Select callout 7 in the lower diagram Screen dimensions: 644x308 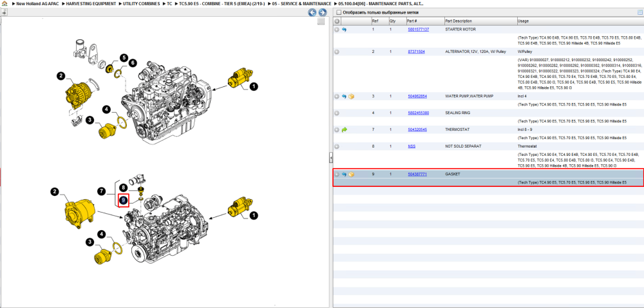coord(102,191)
